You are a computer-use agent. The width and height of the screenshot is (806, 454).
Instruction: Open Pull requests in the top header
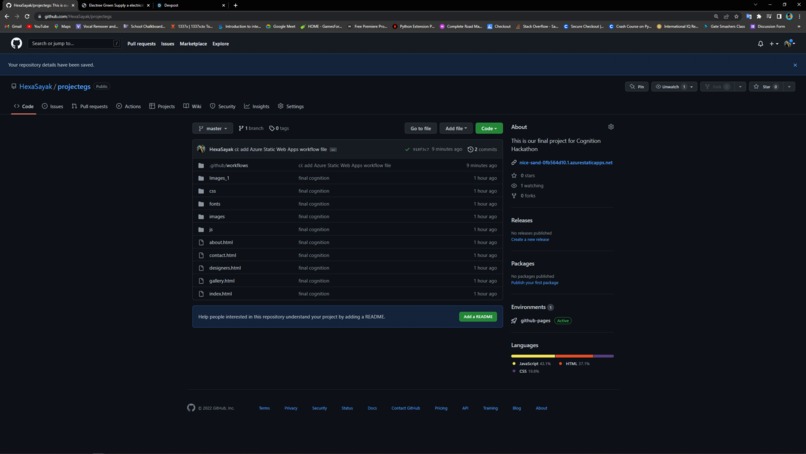(x=141, y=44)
